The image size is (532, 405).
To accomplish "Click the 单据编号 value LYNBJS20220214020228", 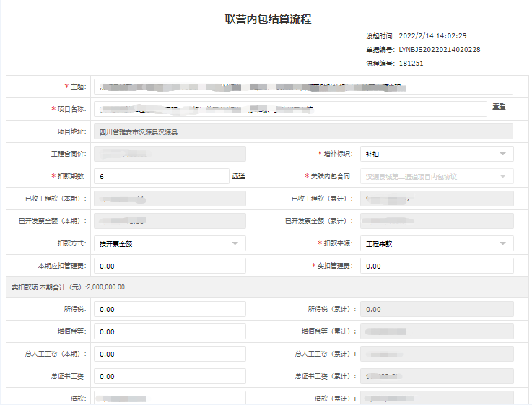I will (439, 50).
